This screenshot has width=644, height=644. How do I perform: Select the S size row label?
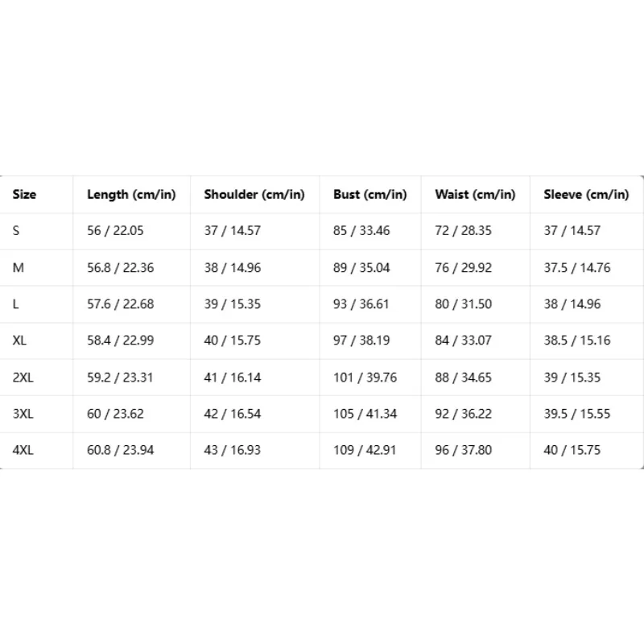point(16,230)
